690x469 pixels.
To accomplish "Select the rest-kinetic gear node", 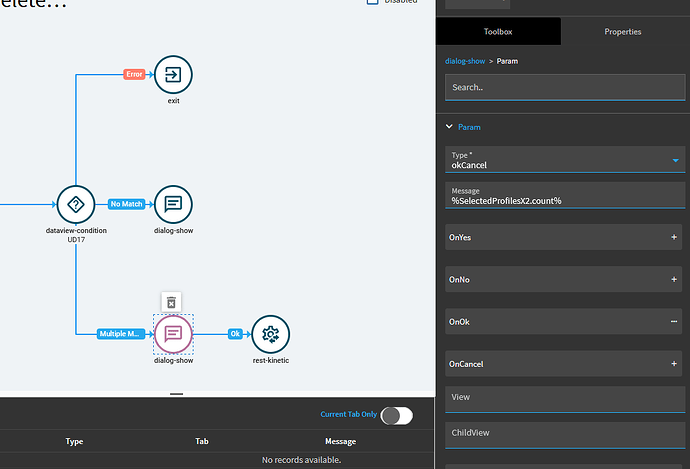I will click(270, 334).
